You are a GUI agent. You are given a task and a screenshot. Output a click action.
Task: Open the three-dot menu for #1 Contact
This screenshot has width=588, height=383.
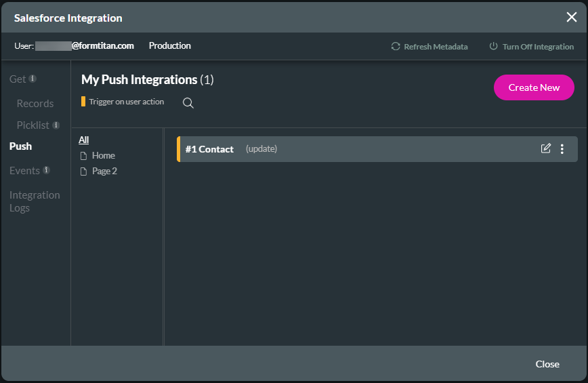562,149
